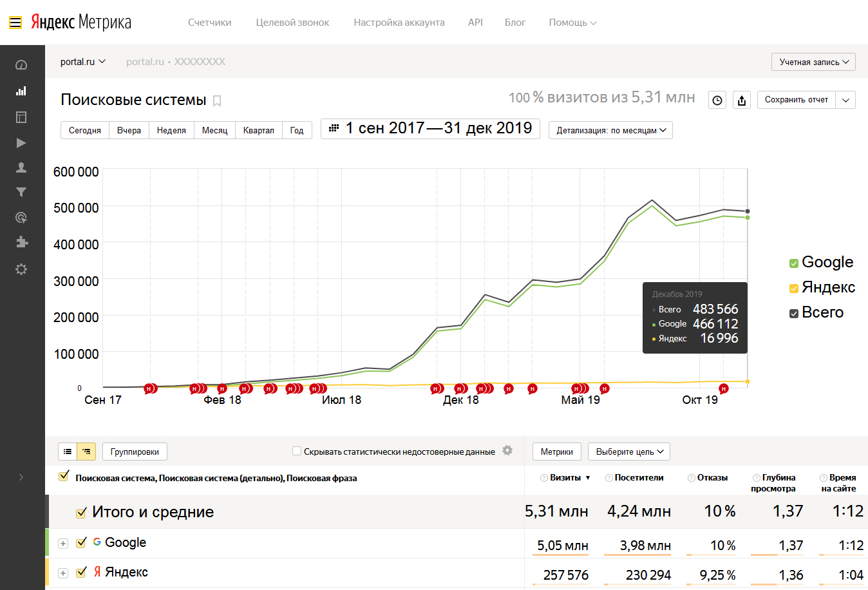Toggle the Всего series checkbox in the legend
Viewport: 868px width, 590px height.
794,313
